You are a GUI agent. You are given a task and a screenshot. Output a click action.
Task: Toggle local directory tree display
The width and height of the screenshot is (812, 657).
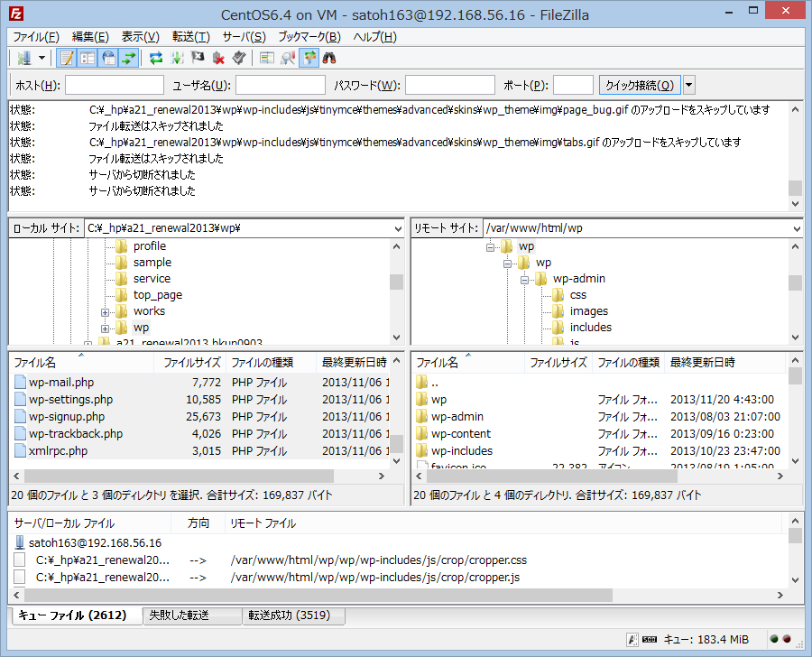click(x=87, y=58)
